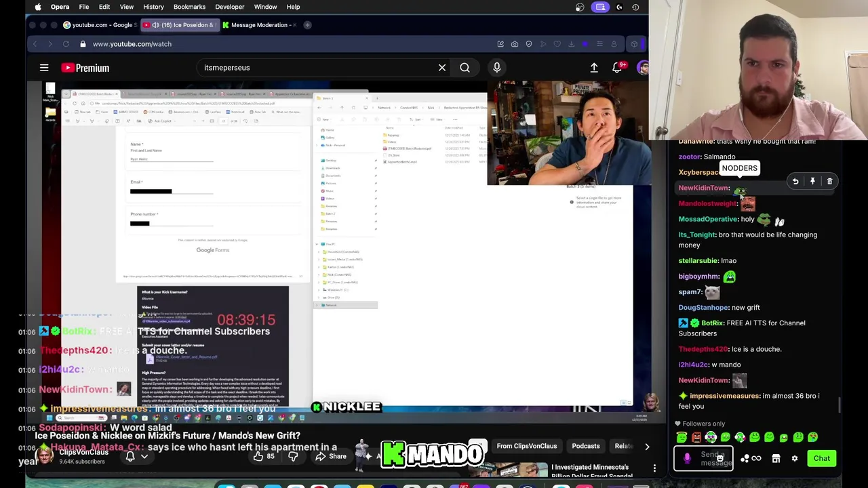Share the YouTube video
The height and width of the screenshot is (488, 868).
pyautogui.click(x=330, y=456)
